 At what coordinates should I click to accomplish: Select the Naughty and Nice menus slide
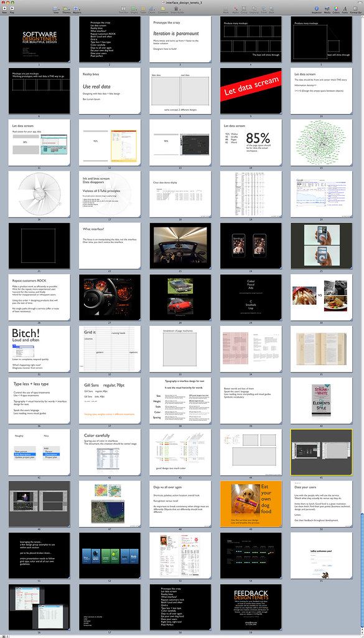coord(39,452)
